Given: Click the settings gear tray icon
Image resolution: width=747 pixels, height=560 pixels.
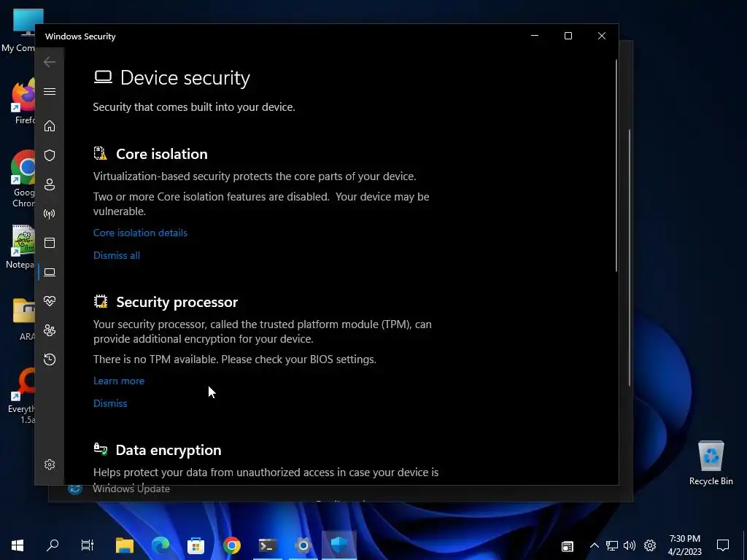Looking at the screenshot, I should (x=650, y=545).
